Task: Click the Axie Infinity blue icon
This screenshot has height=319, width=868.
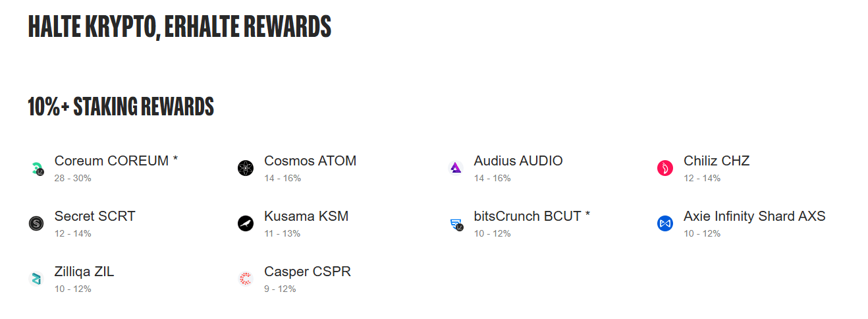Action: (x=665, y=223)
